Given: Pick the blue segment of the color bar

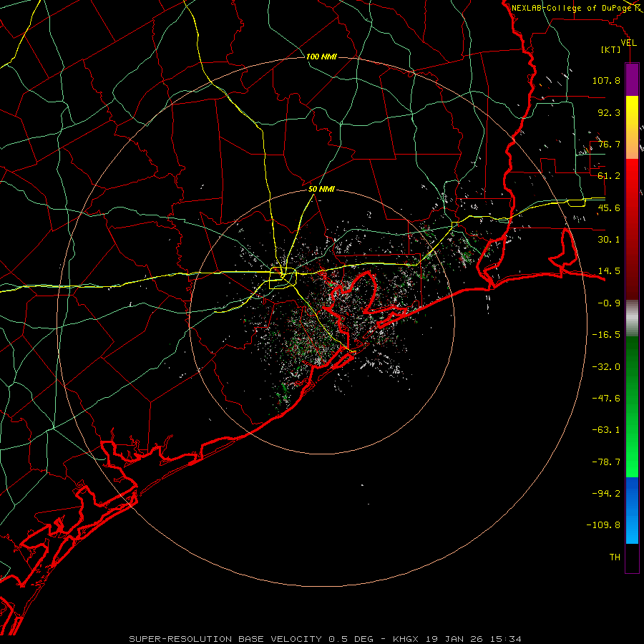Looking at the screenshot, I should pos(632,510).
